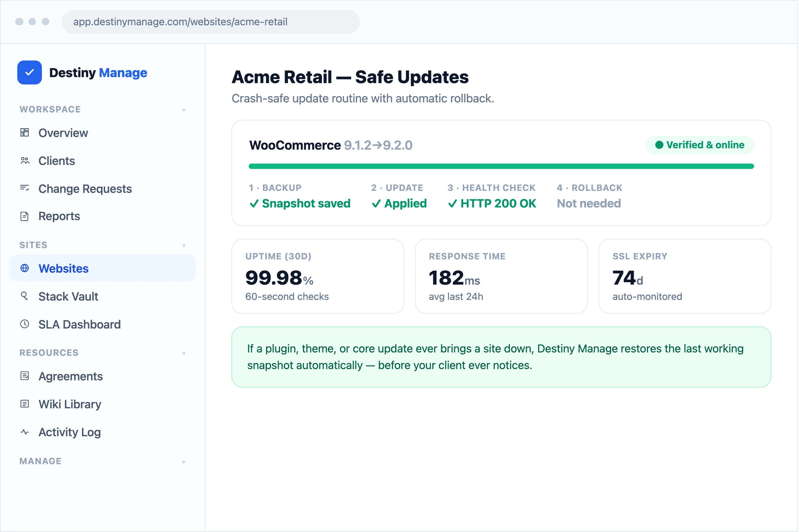Click the checkmark beside Snapshot saved
The image size is (798, 532).
click(x=254, y=203)
